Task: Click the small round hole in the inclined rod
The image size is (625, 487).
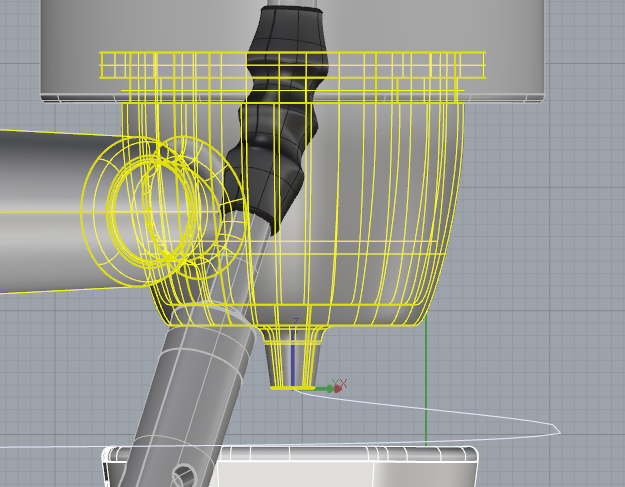Action: [x=186, y=475]
